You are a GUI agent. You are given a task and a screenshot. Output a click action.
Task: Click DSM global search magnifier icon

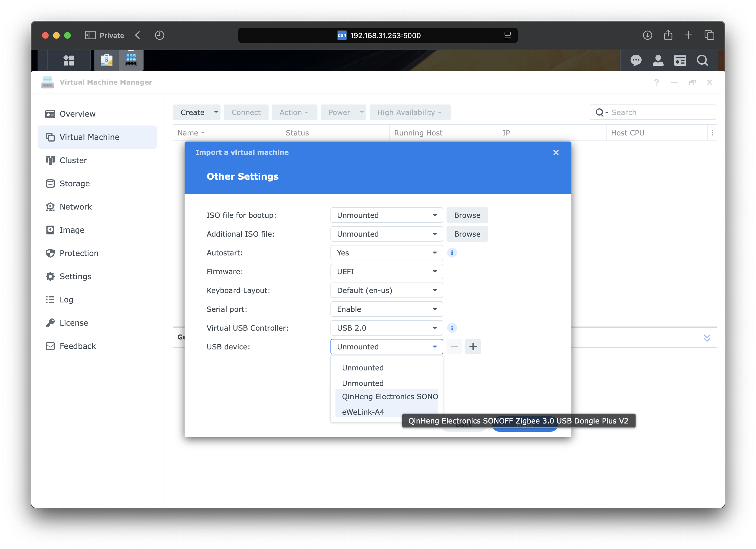tap(702, 60)
